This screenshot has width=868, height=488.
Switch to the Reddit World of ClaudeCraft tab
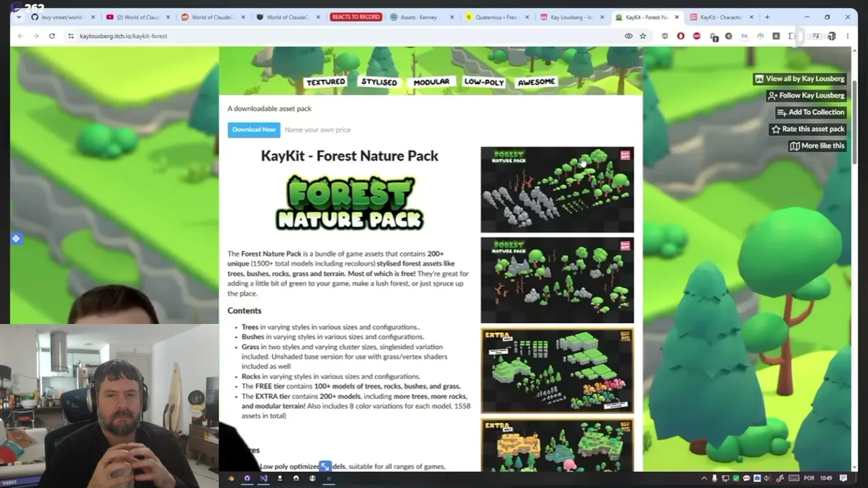(x=212, y=17)
